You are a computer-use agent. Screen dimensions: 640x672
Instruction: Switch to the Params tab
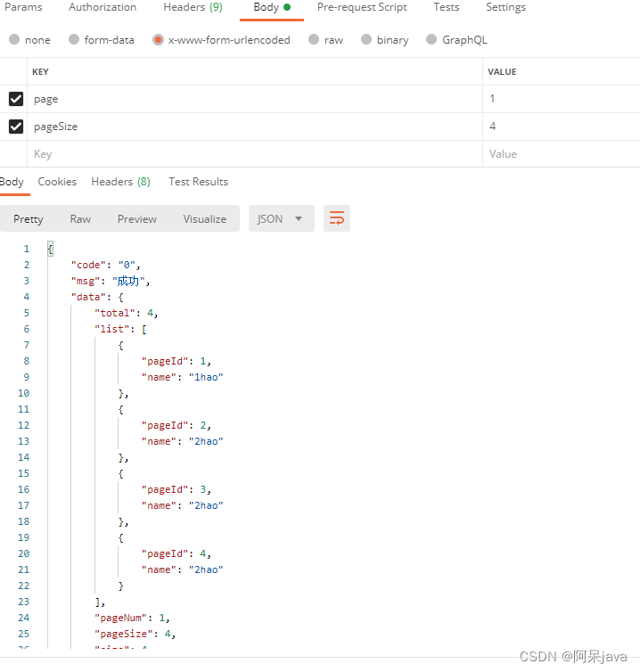[x=23, y=7]
